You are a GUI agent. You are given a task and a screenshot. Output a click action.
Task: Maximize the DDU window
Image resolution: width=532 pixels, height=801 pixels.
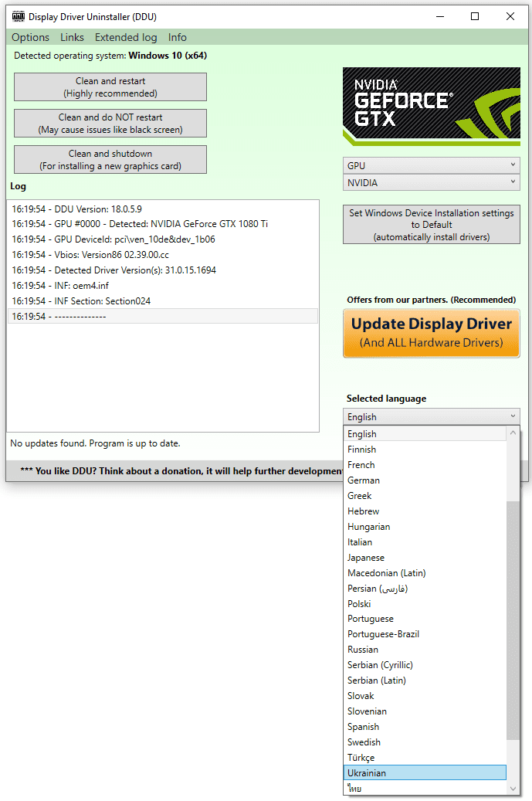click(475, 16)
